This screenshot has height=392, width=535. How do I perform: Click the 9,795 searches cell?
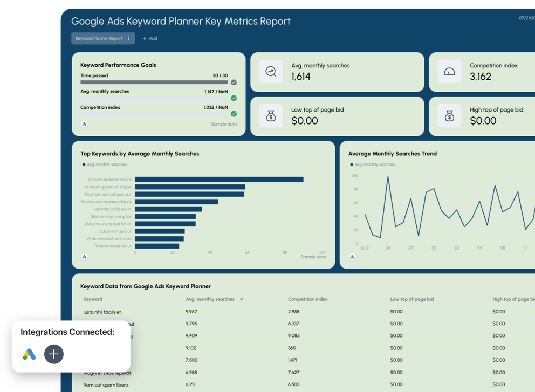click(x=191, y=324)
